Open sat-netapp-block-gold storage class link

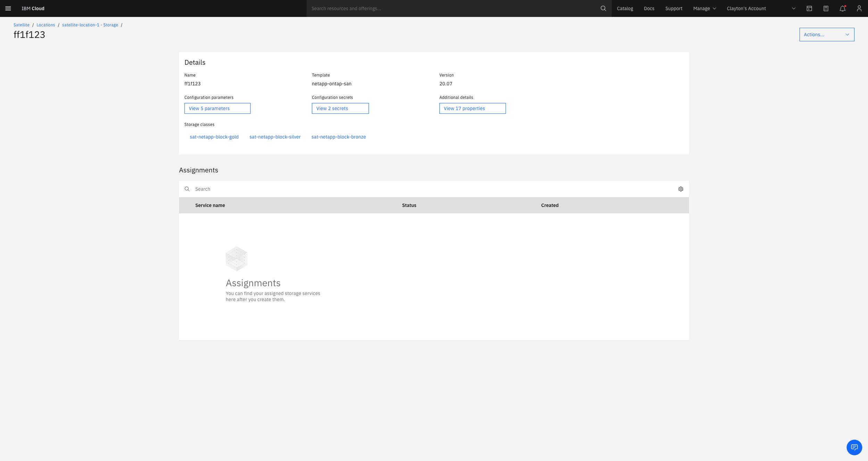[x=214, y=137]
